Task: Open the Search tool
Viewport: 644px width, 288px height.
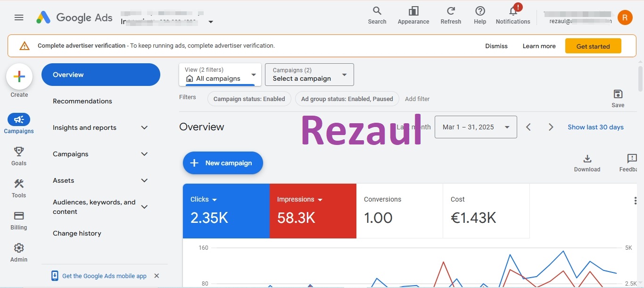Action: 377,15
